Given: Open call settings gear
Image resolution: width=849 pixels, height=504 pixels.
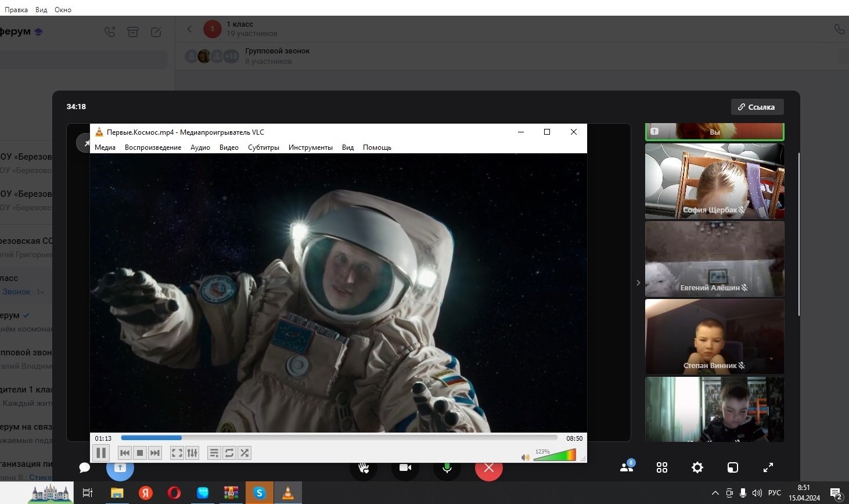Looking at the screenshot, I should click(x=697, y=467).
